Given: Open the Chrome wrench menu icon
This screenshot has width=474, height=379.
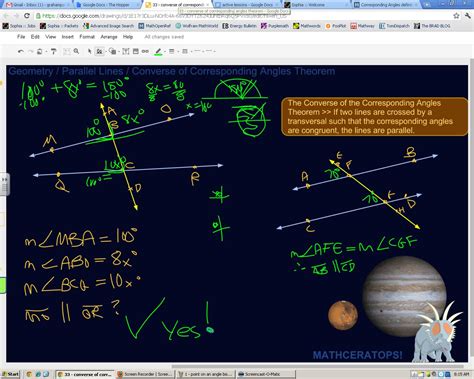Looking at the screenshot, I should [x=467, y=16].
